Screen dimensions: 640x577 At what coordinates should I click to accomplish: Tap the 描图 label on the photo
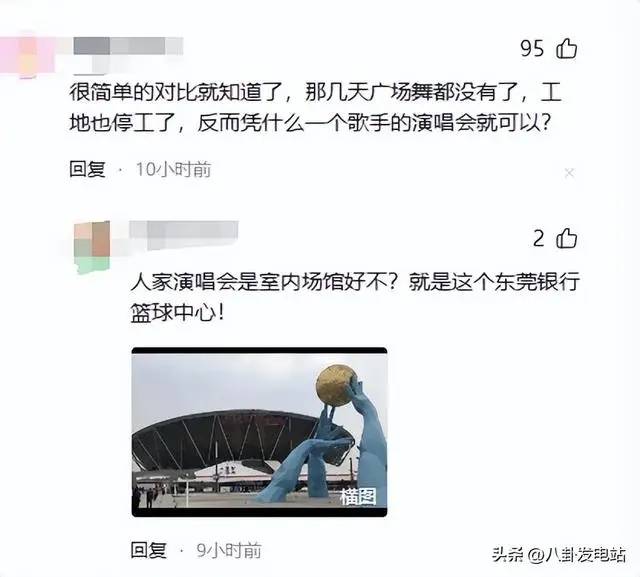click(x=358, y=497)
